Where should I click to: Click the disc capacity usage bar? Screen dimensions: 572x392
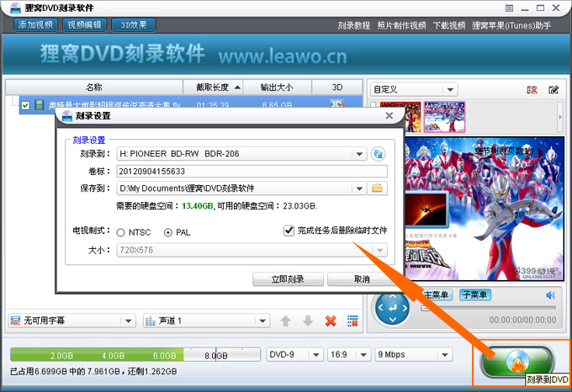[135, 354]
